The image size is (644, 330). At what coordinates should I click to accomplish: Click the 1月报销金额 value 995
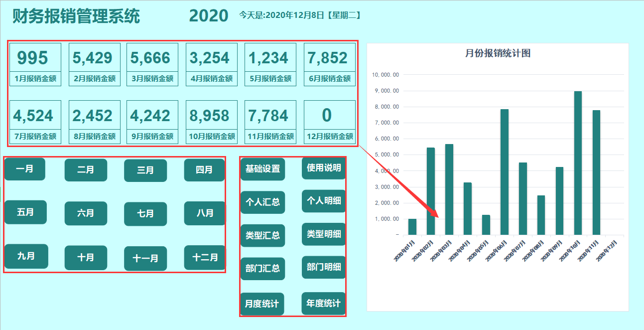tap(33, 58)
